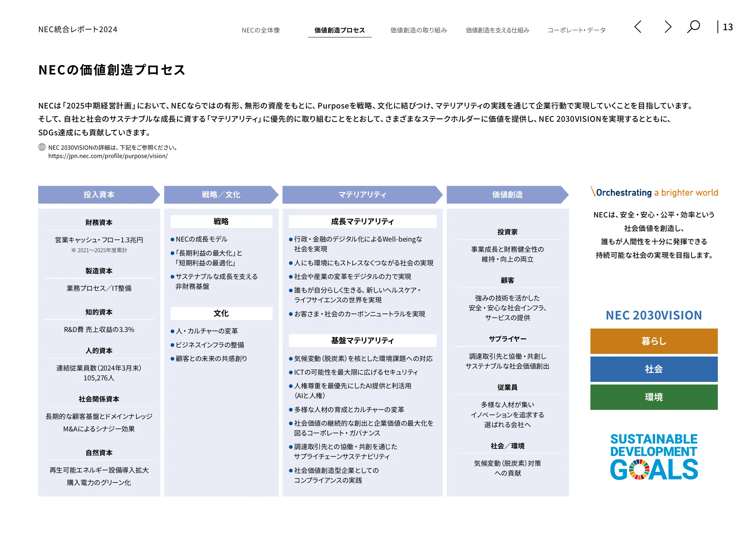The width and height of the screenshot is (756, 535).
Task: Click the マテリアリティ arrow header
Action: click(363, 195)
